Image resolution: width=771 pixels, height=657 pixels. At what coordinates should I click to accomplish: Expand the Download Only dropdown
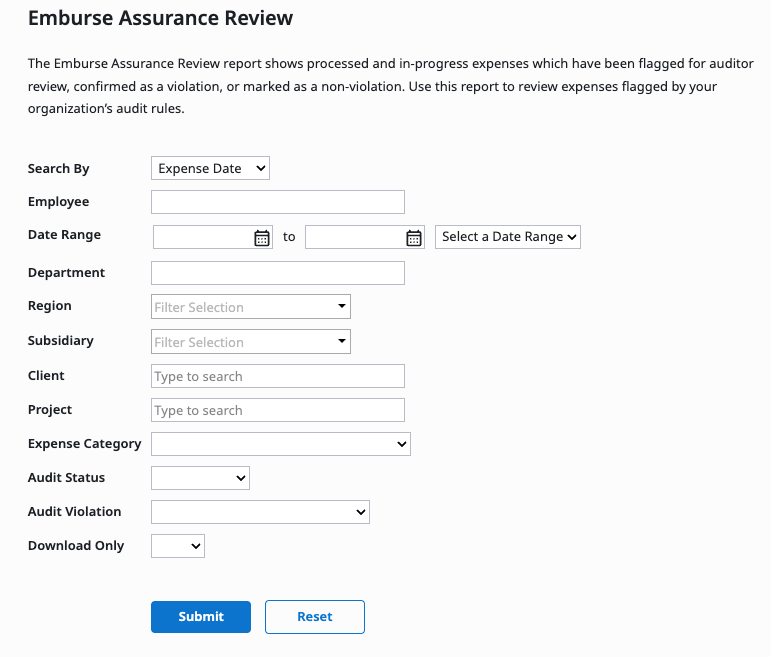tap(178, 546)
